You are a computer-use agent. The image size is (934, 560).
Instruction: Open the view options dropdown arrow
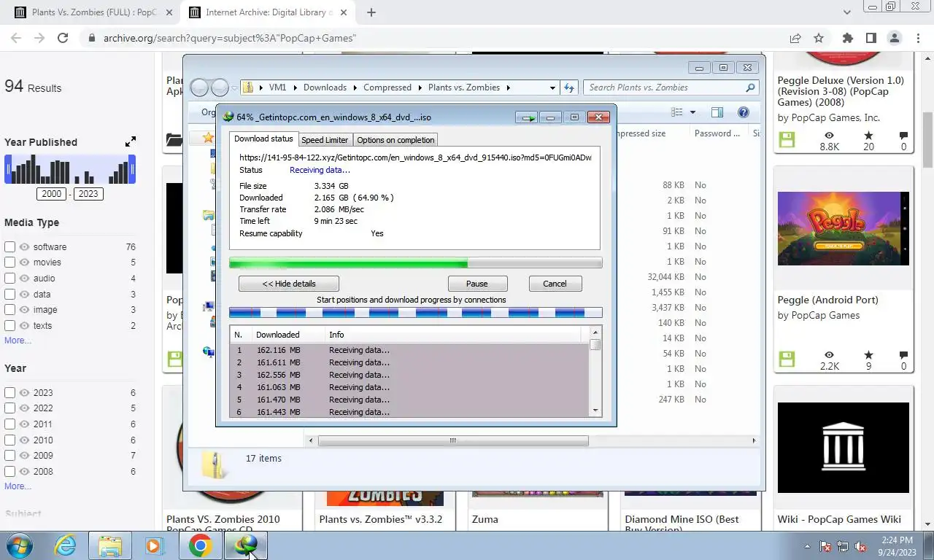click(692, 112)
